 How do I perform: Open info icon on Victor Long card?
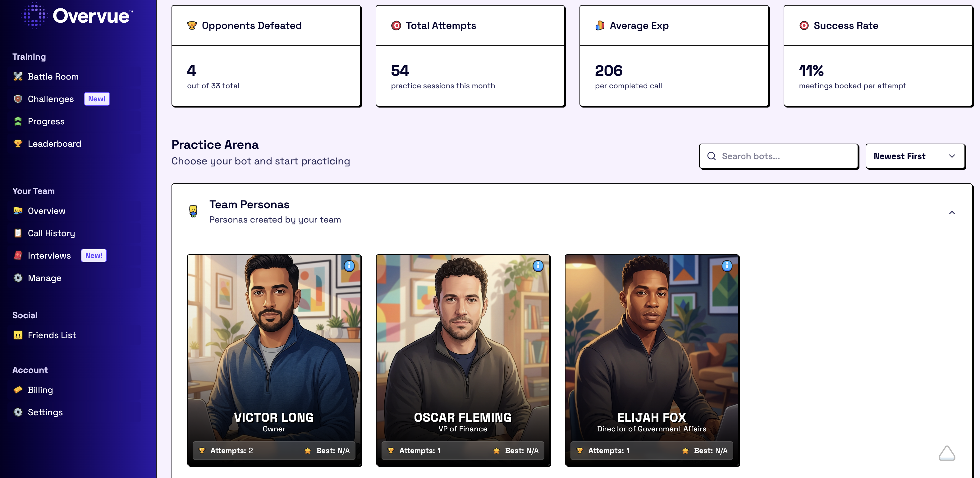click(349, 266)
